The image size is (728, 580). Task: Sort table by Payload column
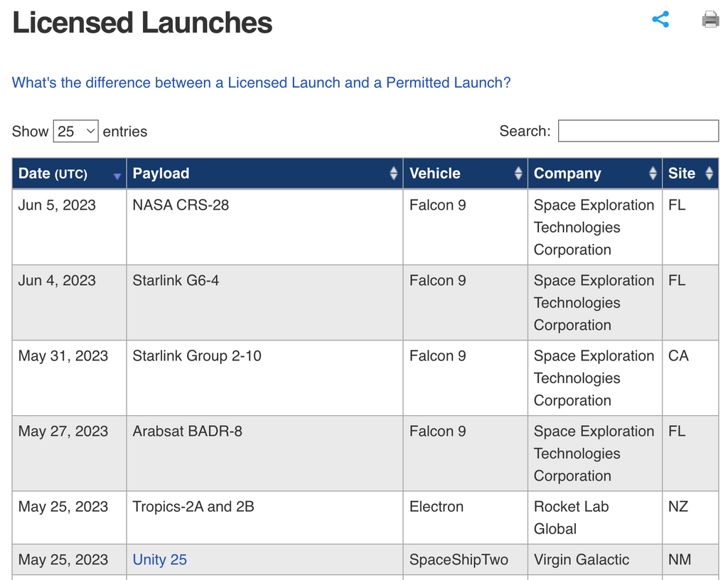point(264,173)
